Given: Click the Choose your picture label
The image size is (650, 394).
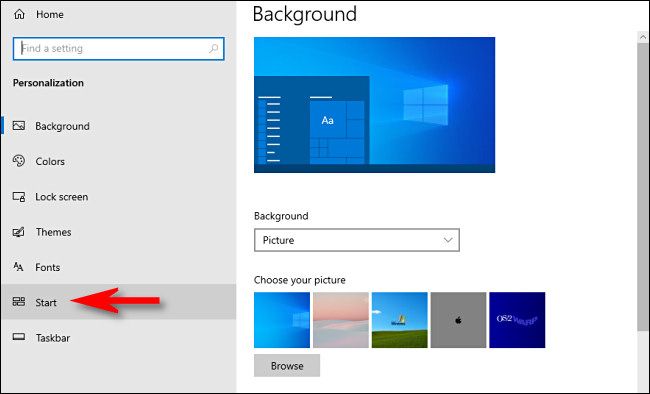Looking at the screenshot, I should pos(300,280).
